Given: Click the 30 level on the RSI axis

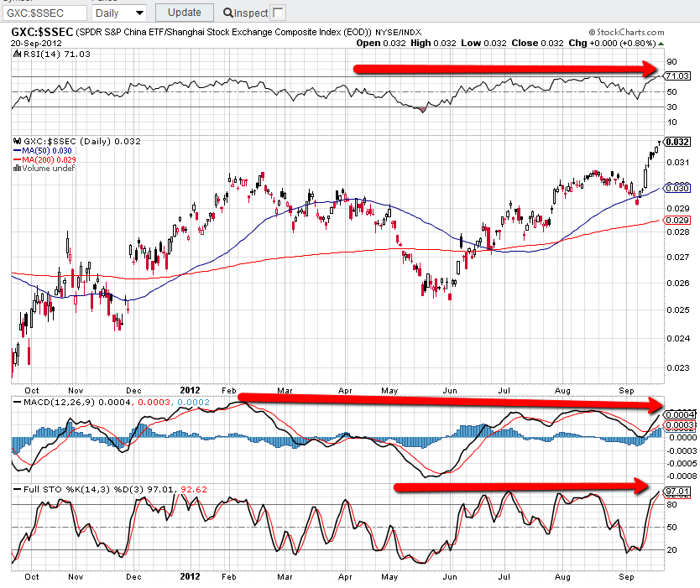Looking at the screenshot, I should [671, 107].
